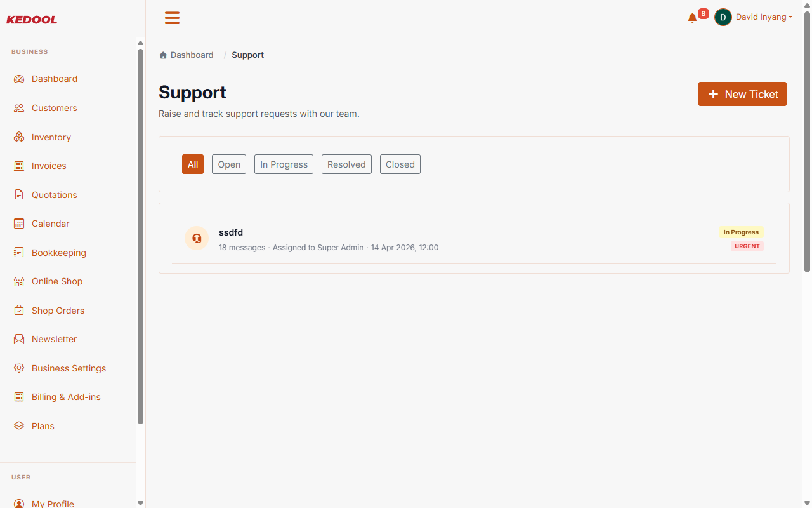Click the Plans layers icon
The width and height of the screenshot is (812, 508).
[19, 426]
